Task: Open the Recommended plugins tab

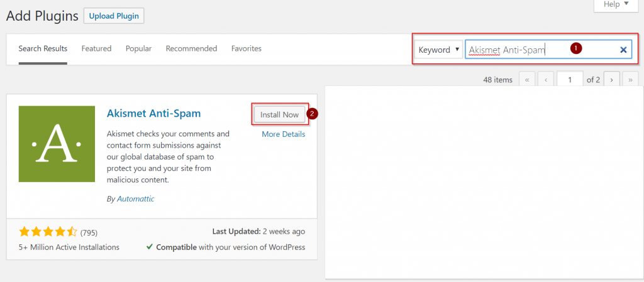Action: click(191, 49)
